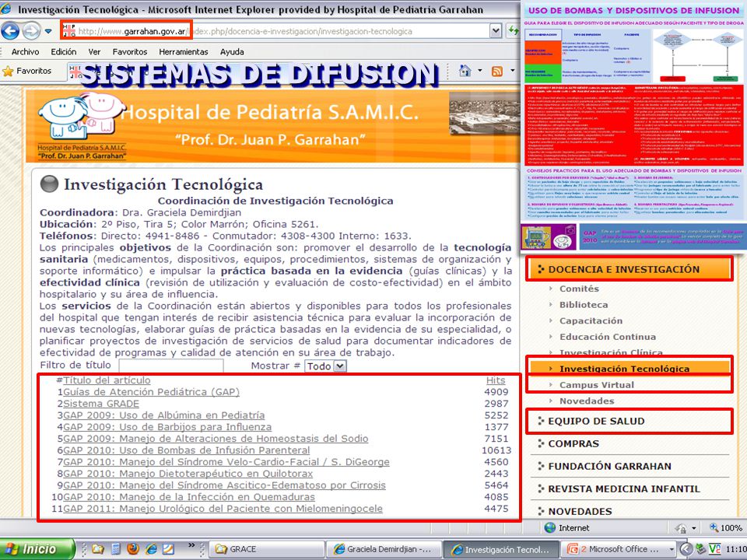The height and width of the screenshot is (560, 747).
Task: Click the Favoritos star button
Action: [x=27, y=71]
